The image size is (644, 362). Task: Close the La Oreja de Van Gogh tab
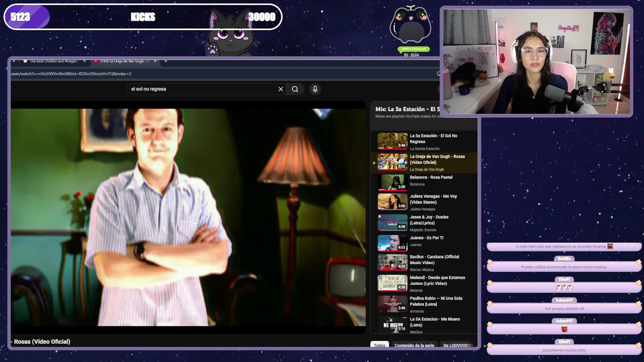coord(155,61)
